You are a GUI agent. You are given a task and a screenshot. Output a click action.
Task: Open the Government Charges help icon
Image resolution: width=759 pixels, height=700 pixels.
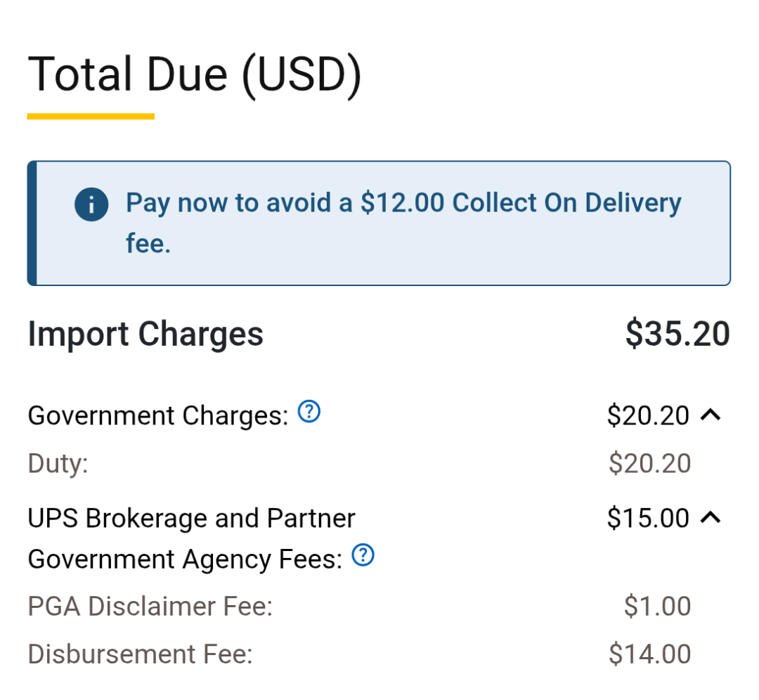point(309,413)
